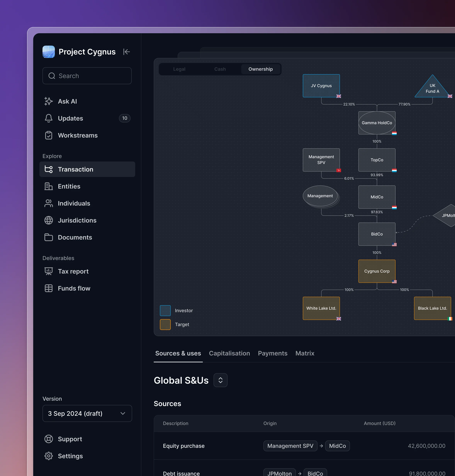
Task: Open the version dropdown showing 3 Sep 2024
Action: pos(87,413)
